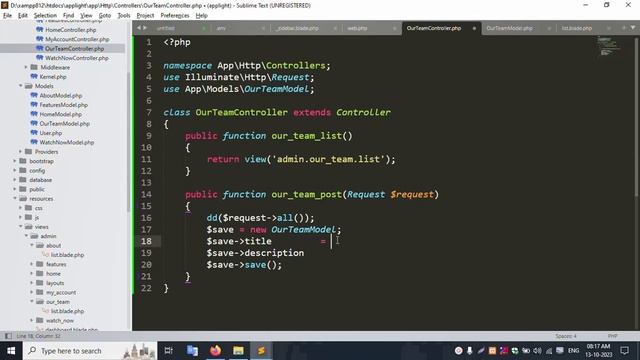Expand the config folder arrow

pyautogui.click(x=15, y=170)
